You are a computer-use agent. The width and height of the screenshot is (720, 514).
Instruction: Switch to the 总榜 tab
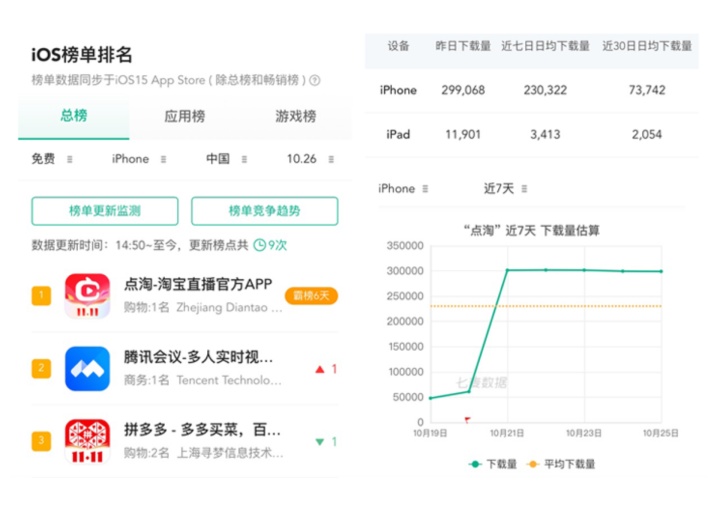73,115
